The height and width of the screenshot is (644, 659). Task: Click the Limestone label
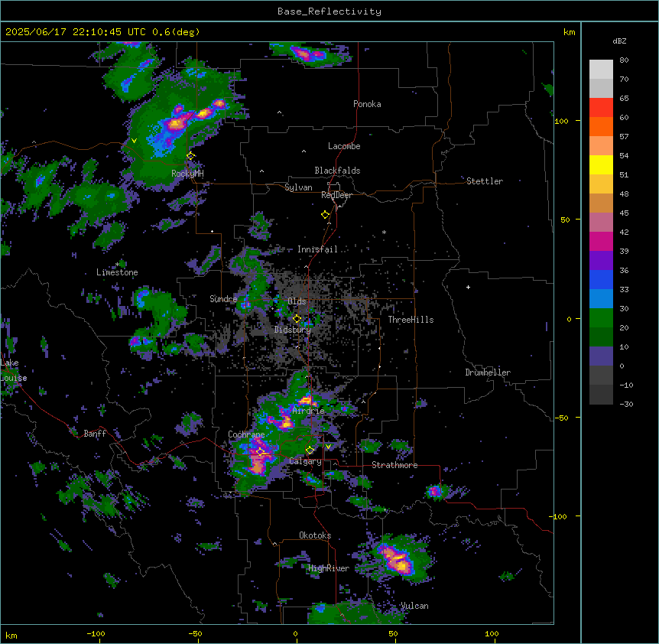[117, 272]
